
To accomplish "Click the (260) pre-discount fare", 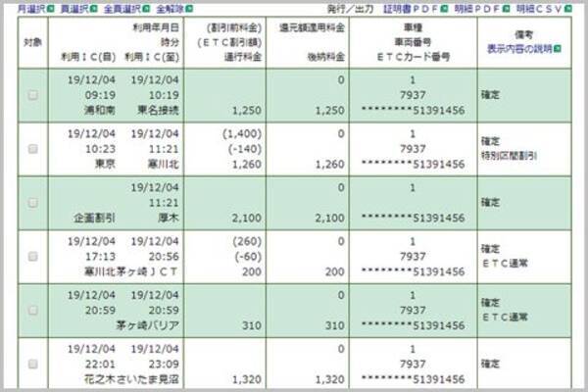I will coord(247,241).
